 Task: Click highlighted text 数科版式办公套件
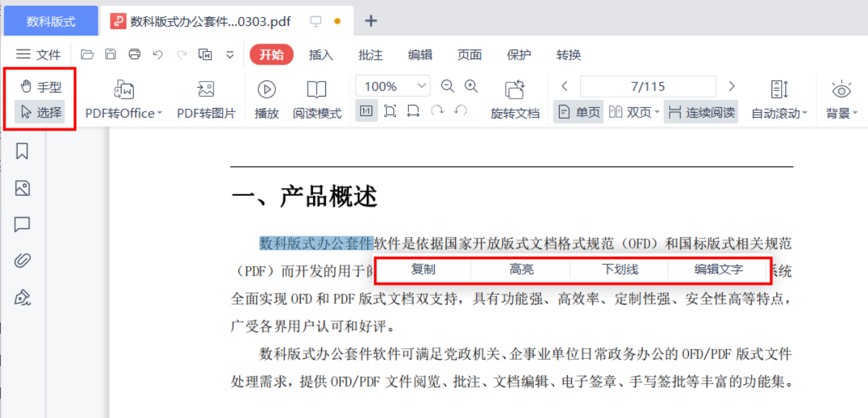(317, 243)
